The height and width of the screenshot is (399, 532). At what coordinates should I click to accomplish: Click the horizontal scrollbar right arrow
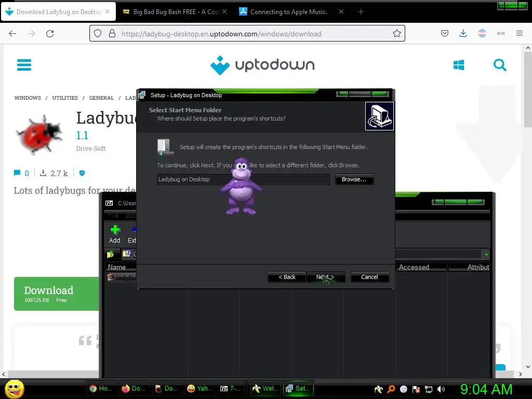pyautogui.click(x=521, y=374)
